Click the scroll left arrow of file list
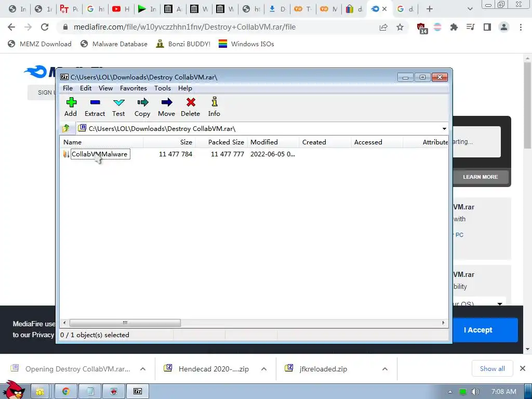Image resolution: width=532 pixels, height=399 pixels. click(65, 323)
